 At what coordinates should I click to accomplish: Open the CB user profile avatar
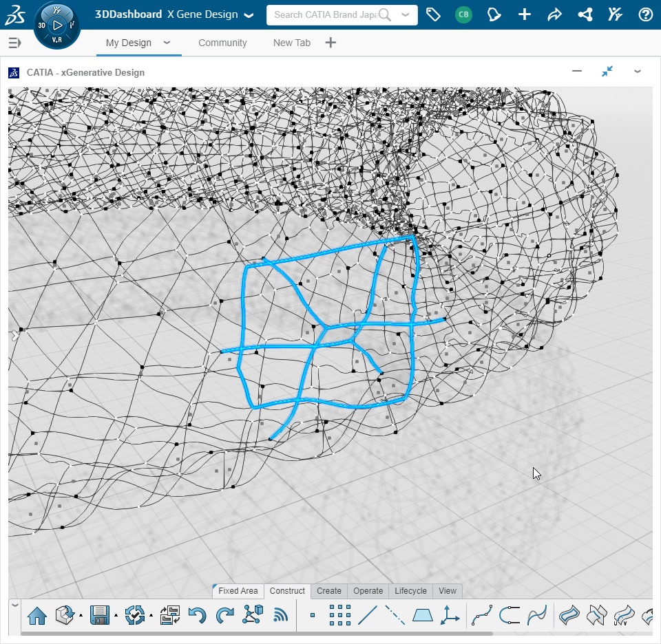(463, 14)
